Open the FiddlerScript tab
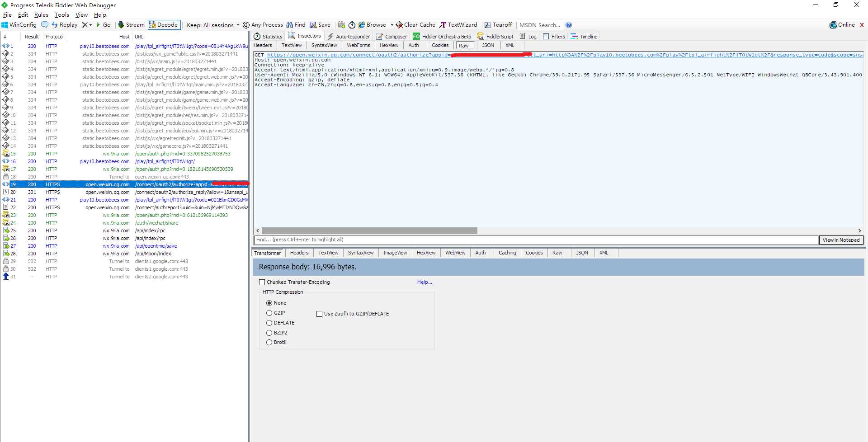This screenshot has height=442, width=868. [x=495, y=37]
